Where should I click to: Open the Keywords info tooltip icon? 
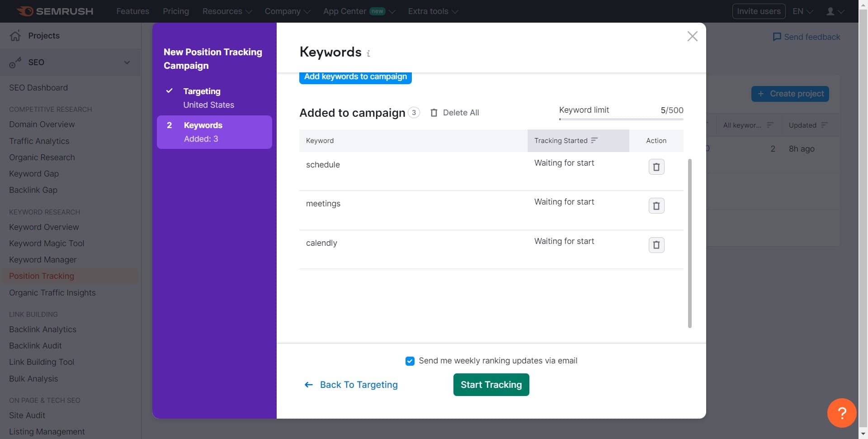point(368,53)
